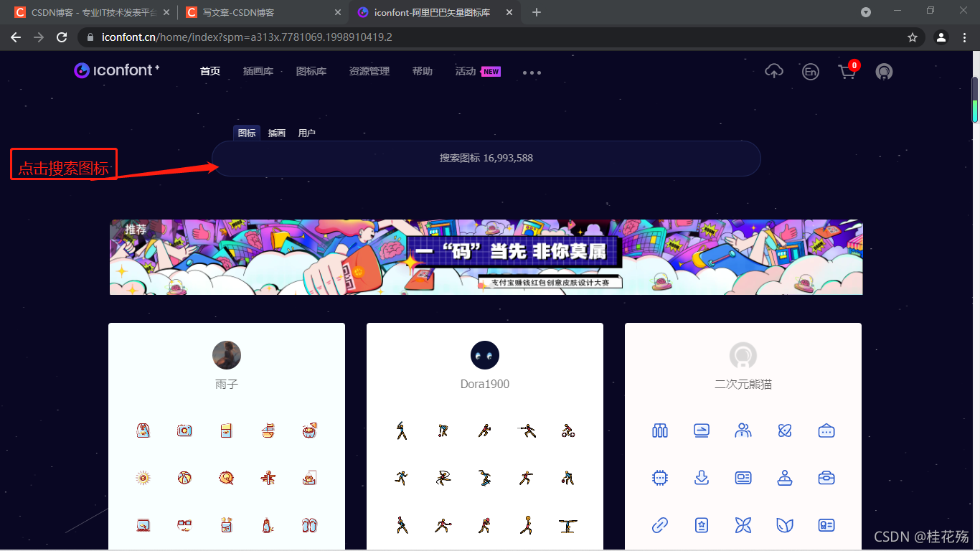Image resolution: width=980 pixels, height=551 pixels.
Task: Select the beach ball icon
Action: tap(184, 477)
